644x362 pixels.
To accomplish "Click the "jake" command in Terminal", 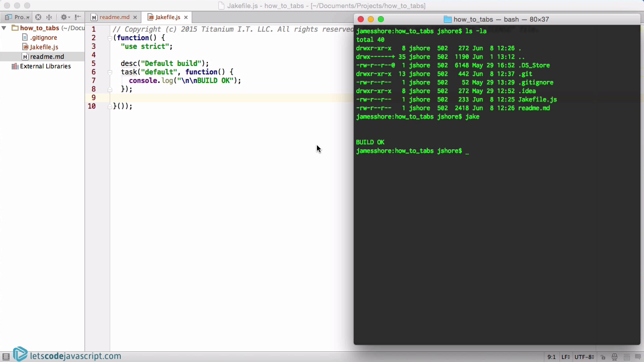I will (472, 117).
